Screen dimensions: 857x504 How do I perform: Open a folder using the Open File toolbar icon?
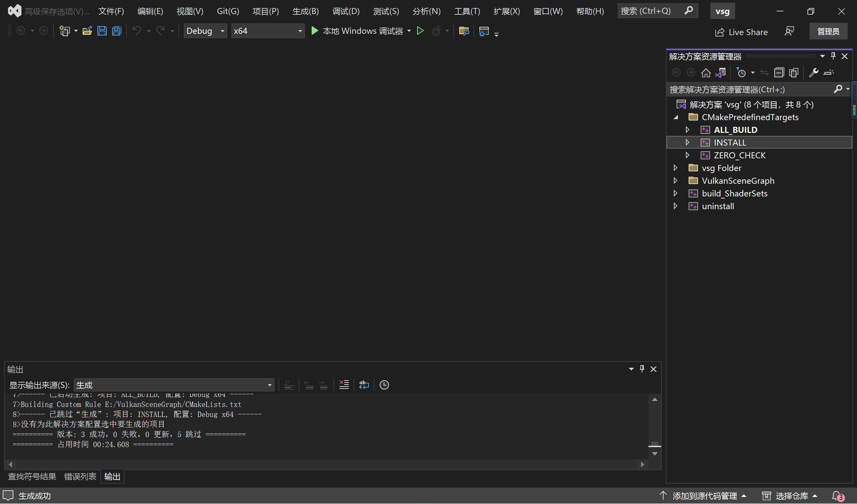(87, 30)
